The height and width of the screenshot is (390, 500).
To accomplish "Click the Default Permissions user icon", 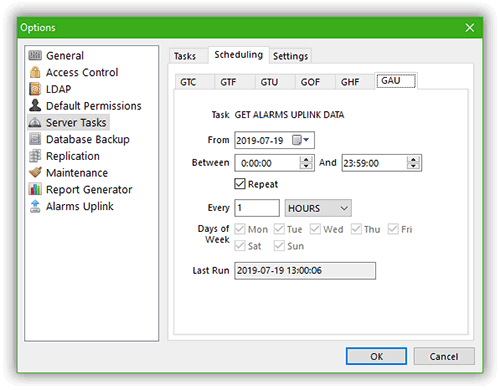I will (x=35, y=105).
